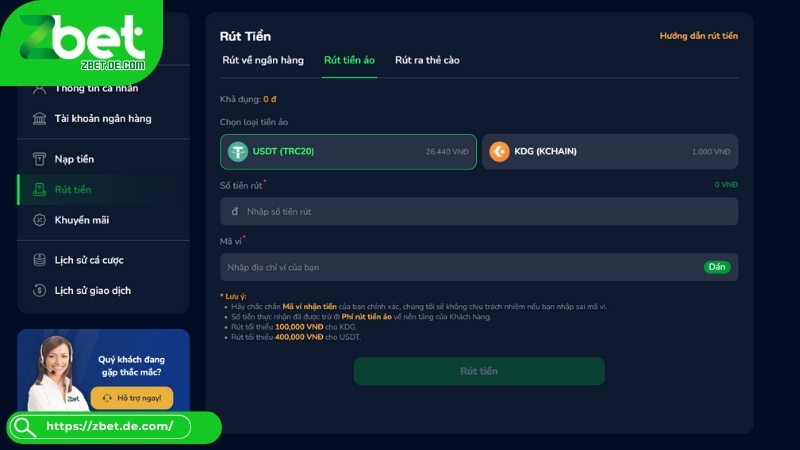800x450 pixels.
Task: Switch to Rút ra thẻ cào tab
Action: coord(427,60)
